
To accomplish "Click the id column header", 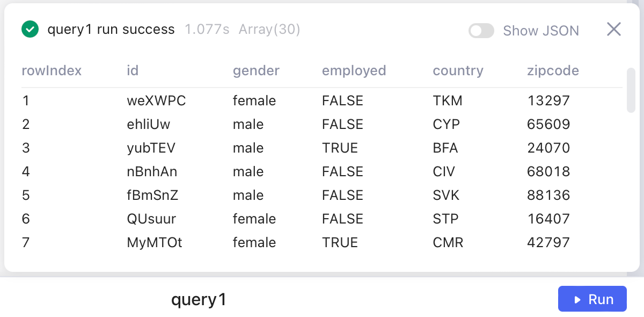I will click(133, 70).
